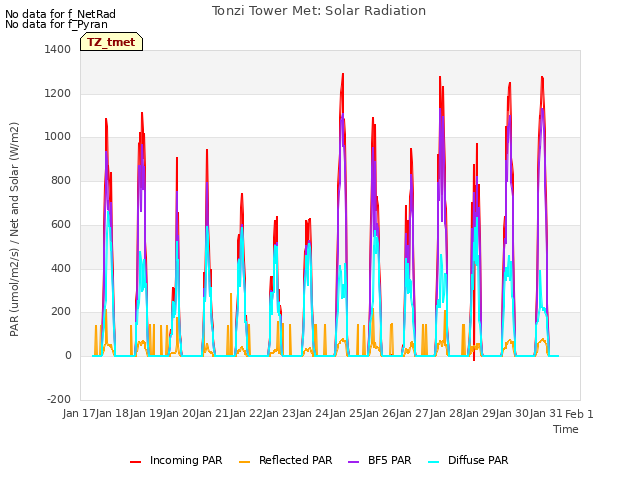Click the Jan 25 x-axis tick label
Image resolution: width=640 pixels, height=480 pixels.
coord(346,413)
